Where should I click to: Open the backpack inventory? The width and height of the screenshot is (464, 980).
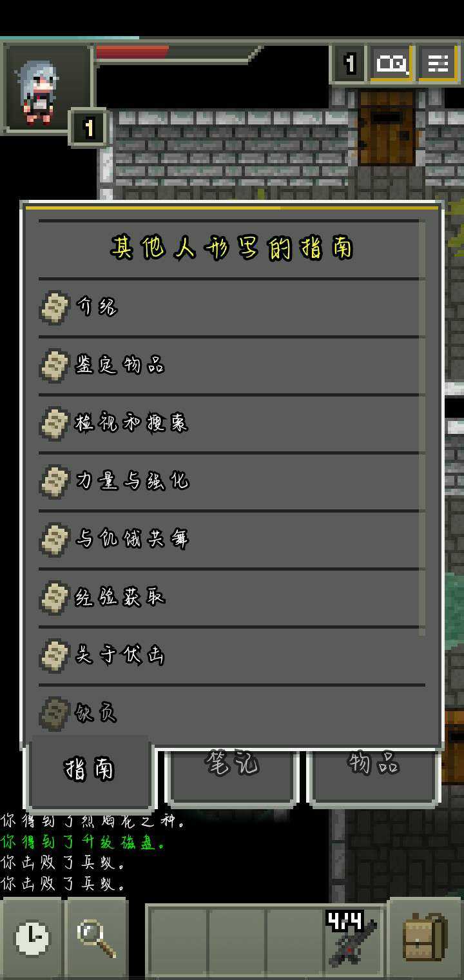[x=425, y=938]
